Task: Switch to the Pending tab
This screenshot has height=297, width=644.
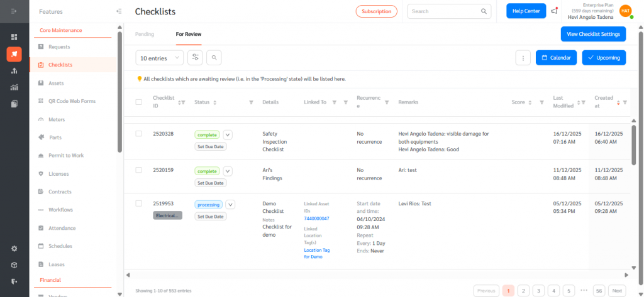Action: pyautogui.click(x=145, y=34)
